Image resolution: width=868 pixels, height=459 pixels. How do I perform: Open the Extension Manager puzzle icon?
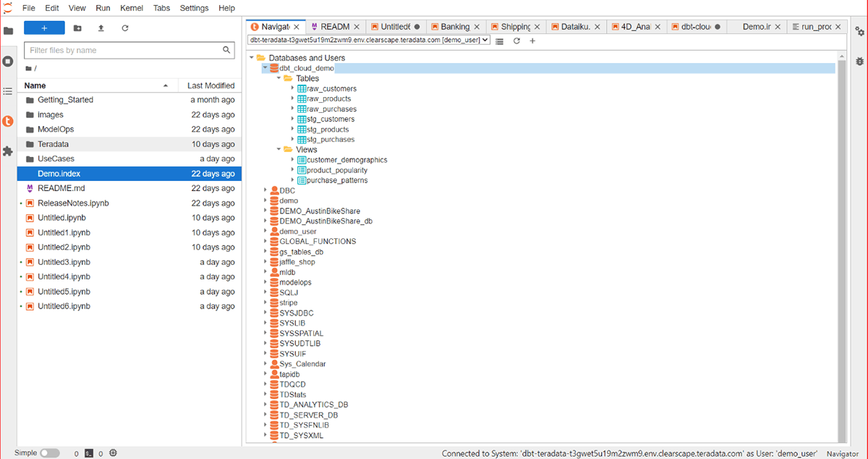coord(8,151)
